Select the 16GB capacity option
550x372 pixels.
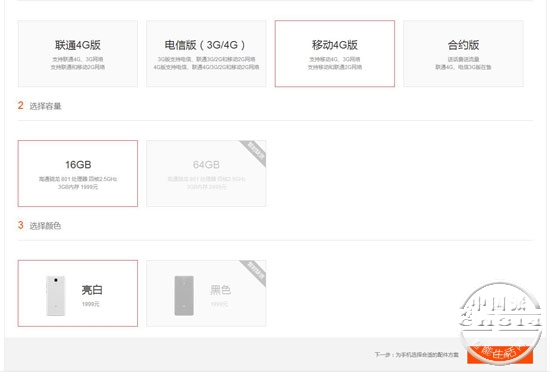click(78, 173)
